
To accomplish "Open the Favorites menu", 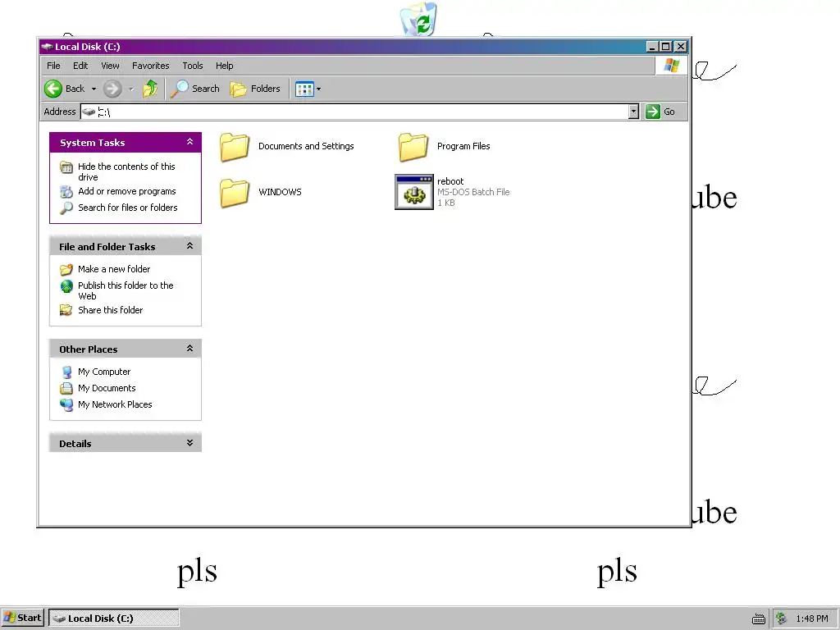I will tap(151, 66).
